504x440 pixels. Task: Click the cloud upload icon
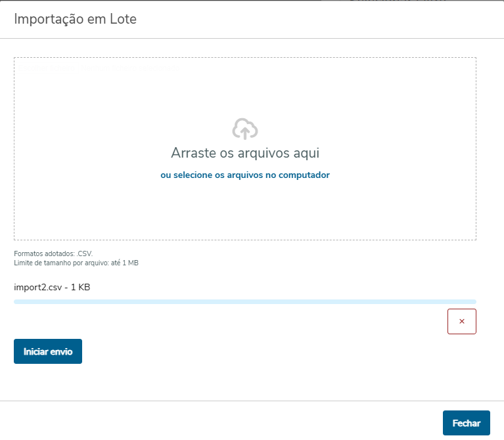(x=244, y=128)
